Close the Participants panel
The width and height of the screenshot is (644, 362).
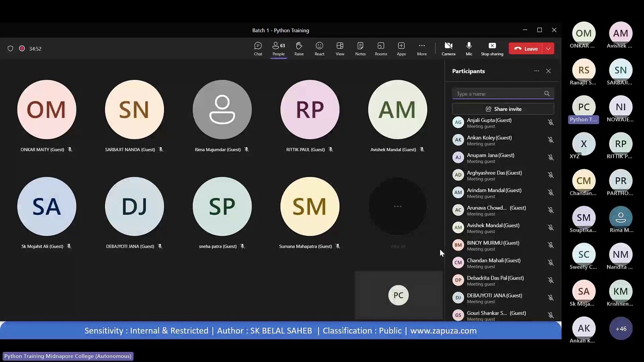(x=548, y=71)
